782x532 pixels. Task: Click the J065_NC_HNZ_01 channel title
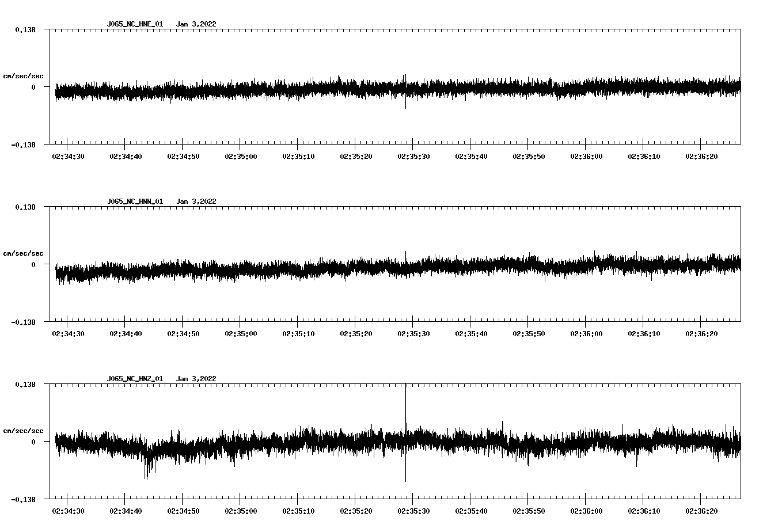click(135, 379)
